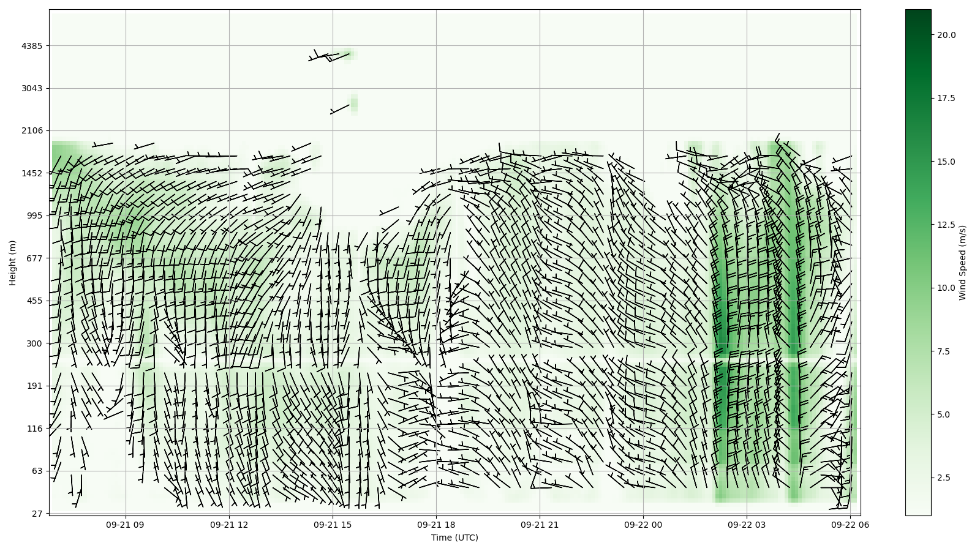Click the 4385 height tick label
980x551 pixels.
point(32,46)
